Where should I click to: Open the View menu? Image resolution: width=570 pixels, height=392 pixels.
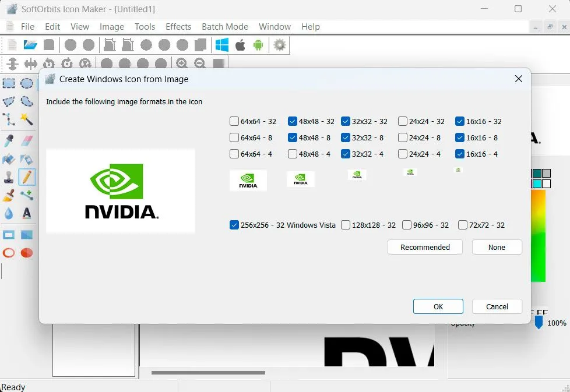(80, 27)
